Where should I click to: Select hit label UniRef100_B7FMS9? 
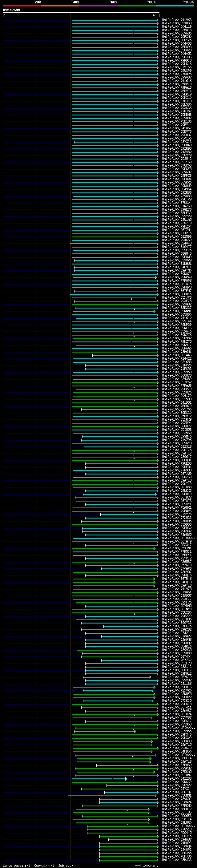click(x=176, y=765)
